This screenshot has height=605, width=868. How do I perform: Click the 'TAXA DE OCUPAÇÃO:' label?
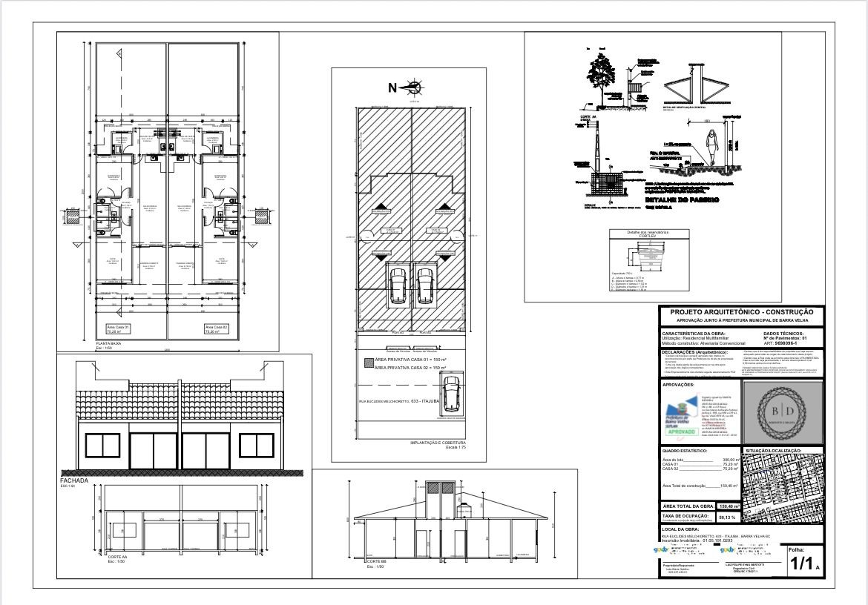(x=685, y=516)
